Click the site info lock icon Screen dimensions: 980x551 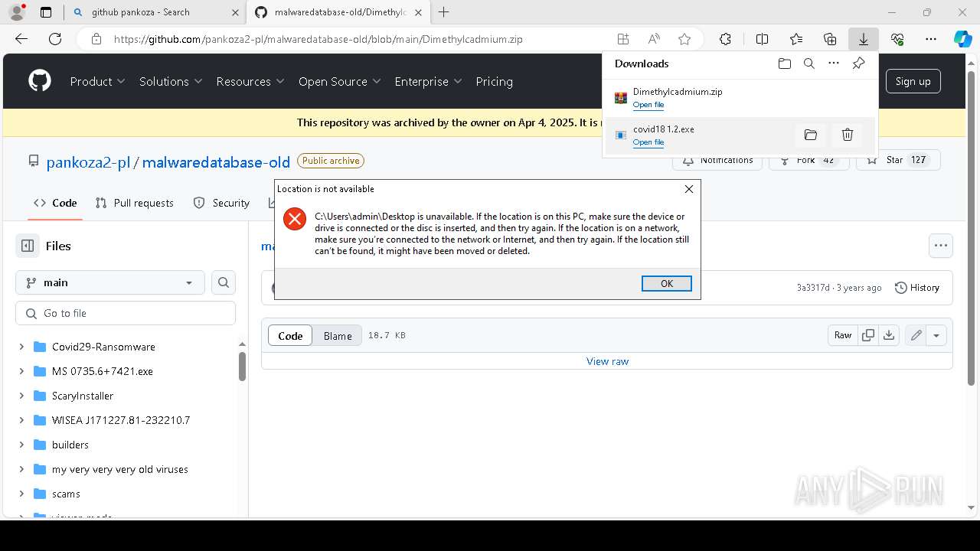[96, 39]
